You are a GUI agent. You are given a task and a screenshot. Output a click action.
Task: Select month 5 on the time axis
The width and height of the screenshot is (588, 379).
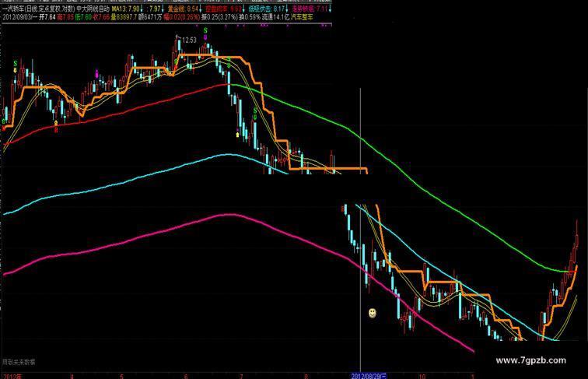click(122, 377)
